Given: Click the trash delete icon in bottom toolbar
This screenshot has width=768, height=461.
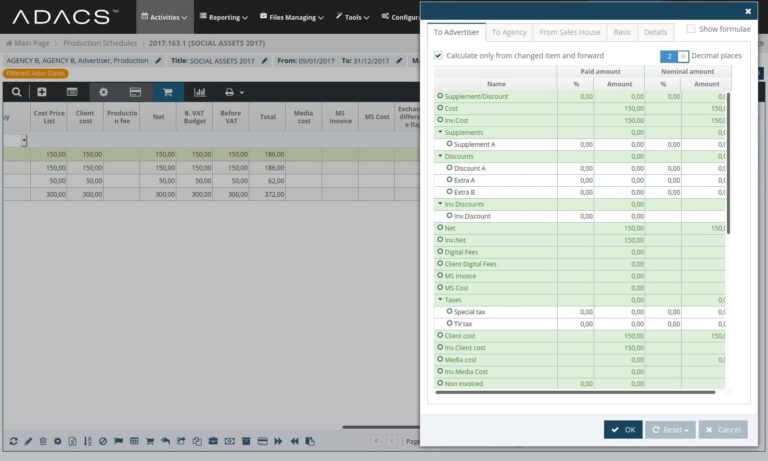Looking at the screenshot, I should click(x=42, y=441).
